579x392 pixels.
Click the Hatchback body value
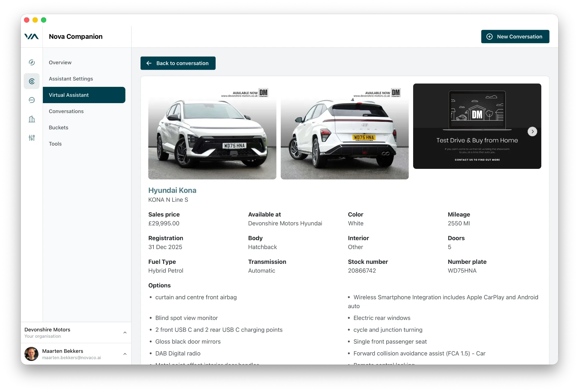pos(262,247)
